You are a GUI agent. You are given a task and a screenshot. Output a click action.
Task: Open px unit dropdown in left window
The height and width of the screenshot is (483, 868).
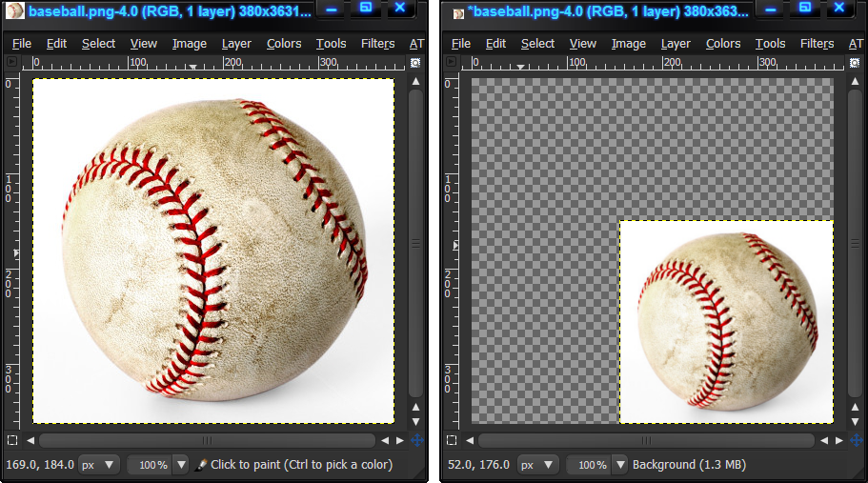98,465
